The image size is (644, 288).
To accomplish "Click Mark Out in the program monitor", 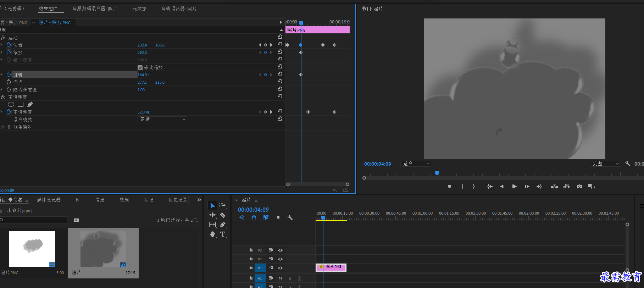I will tap(474, 187).
